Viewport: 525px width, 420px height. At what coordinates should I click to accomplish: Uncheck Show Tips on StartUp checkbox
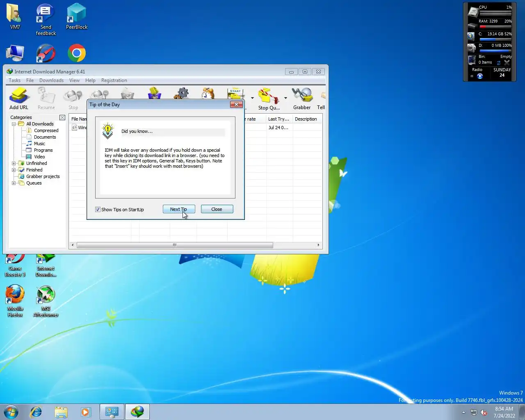coord(98,210)
